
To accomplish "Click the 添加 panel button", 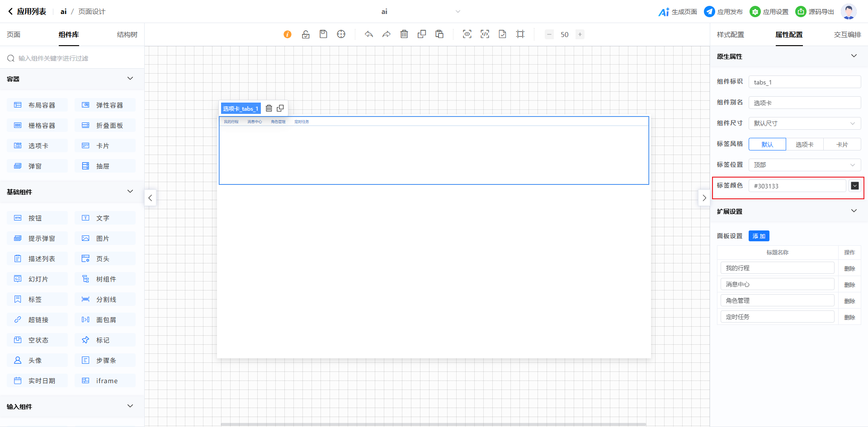I will click(759, 236).
